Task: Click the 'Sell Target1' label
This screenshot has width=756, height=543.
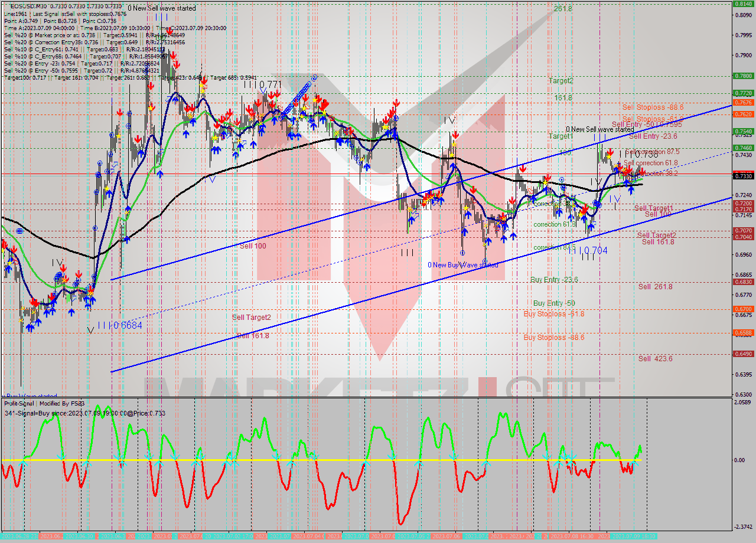Action: coord(653,208)
